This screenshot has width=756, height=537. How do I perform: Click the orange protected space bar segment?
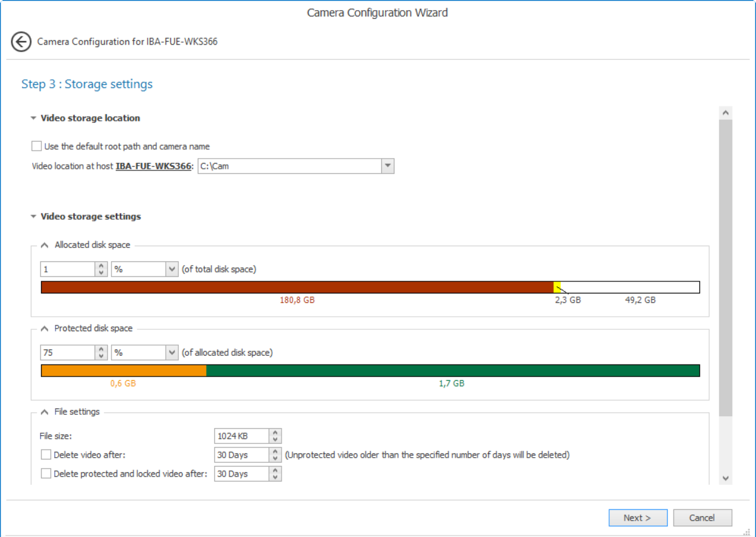pos(123,371)
